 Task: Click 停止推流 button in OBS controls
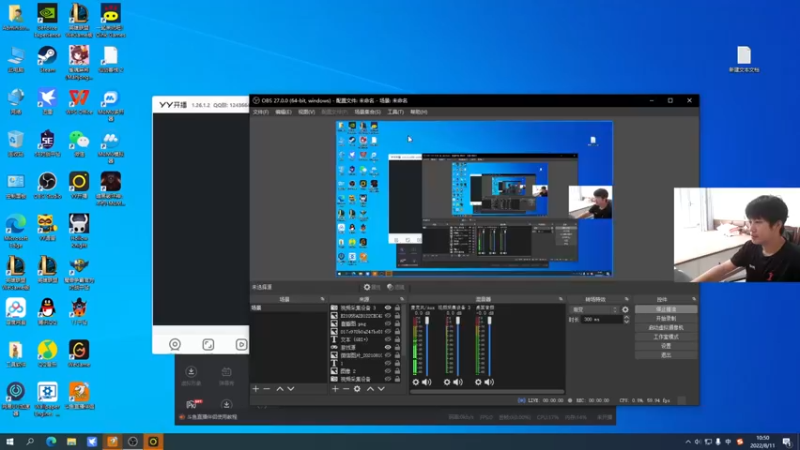click(x=666, y=309)
